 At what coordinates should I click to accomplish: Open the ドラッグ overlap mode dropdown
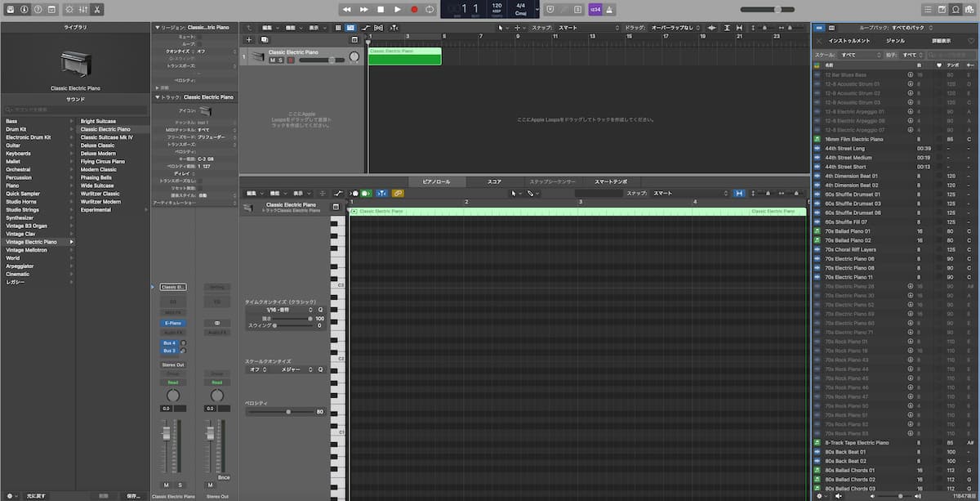coord(675,27)
